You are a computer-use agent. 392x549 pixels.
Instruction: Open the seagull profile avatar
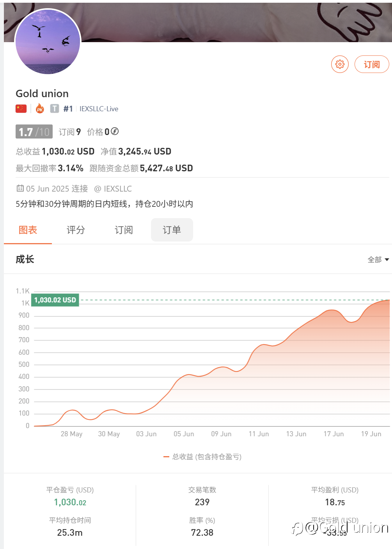[x=48, y=42]
